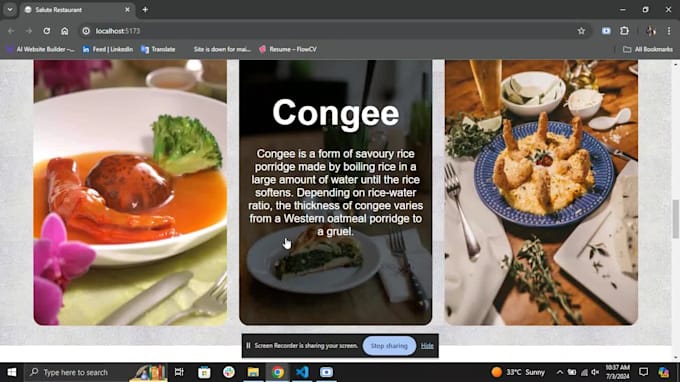Open a new tab with the plus button
Image resolution: width=680 pixels, height=382 pixels.
[x=145, y=10]
